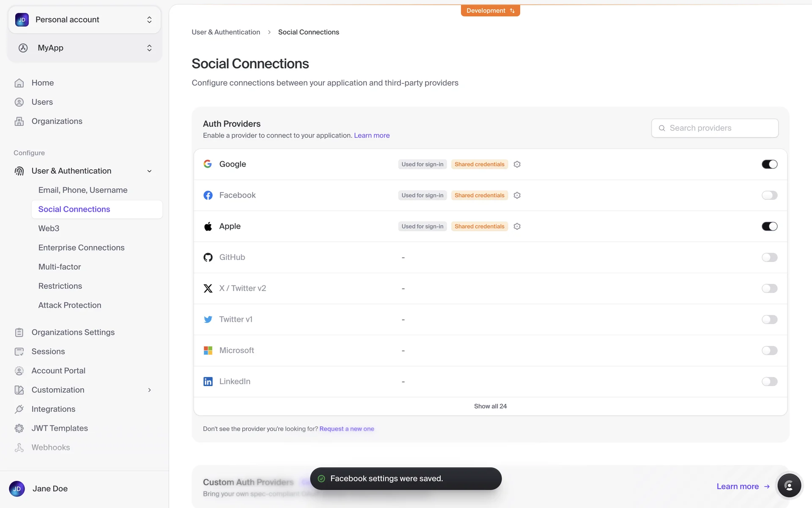
Task: Open Apple provider settings gear icon
Action: click(517, 226)
